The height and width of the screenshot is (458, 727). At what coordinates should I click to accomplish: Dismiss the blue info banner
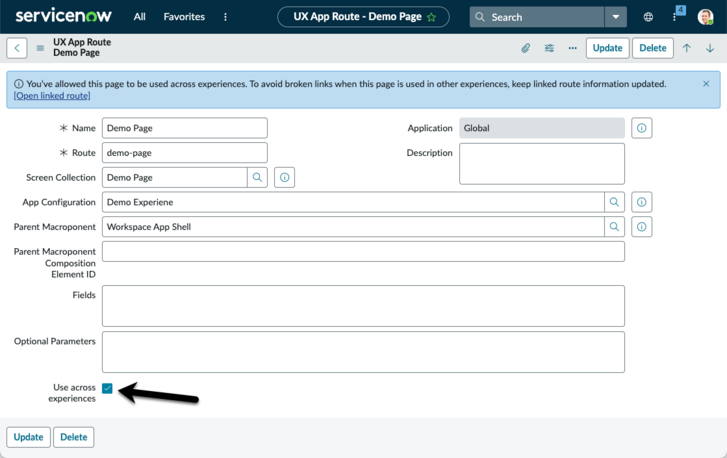(x=706, y=84)
